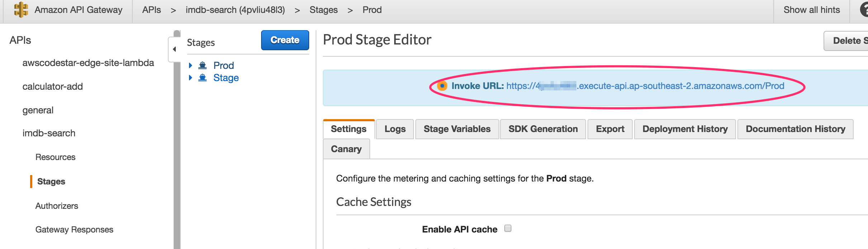868x249 pixels.
Task: Select the calculator-add API
Action: coord(53,86)
